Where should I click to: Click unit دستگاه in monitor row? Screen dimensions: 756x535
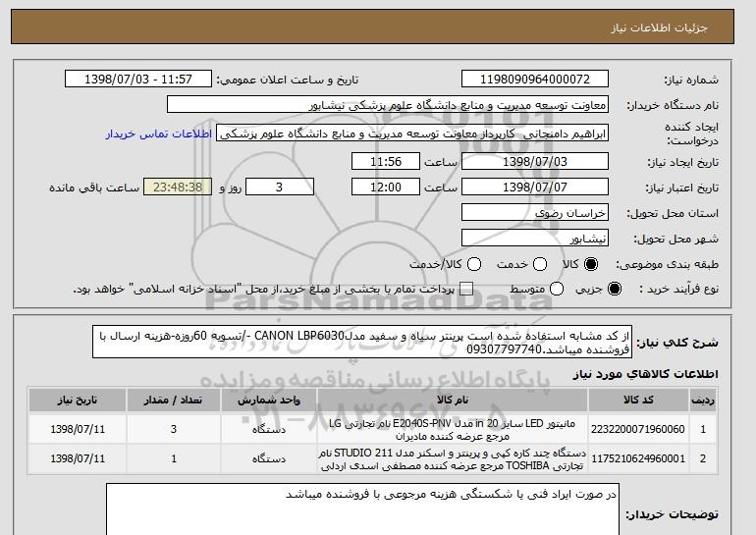tap(269, 429)
